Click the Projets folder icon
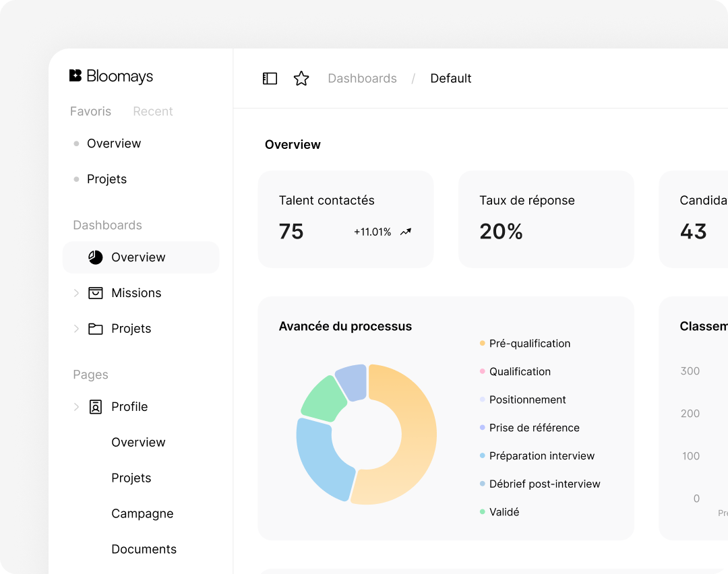The height and width of the screenshot is (574, 728). 95,329
